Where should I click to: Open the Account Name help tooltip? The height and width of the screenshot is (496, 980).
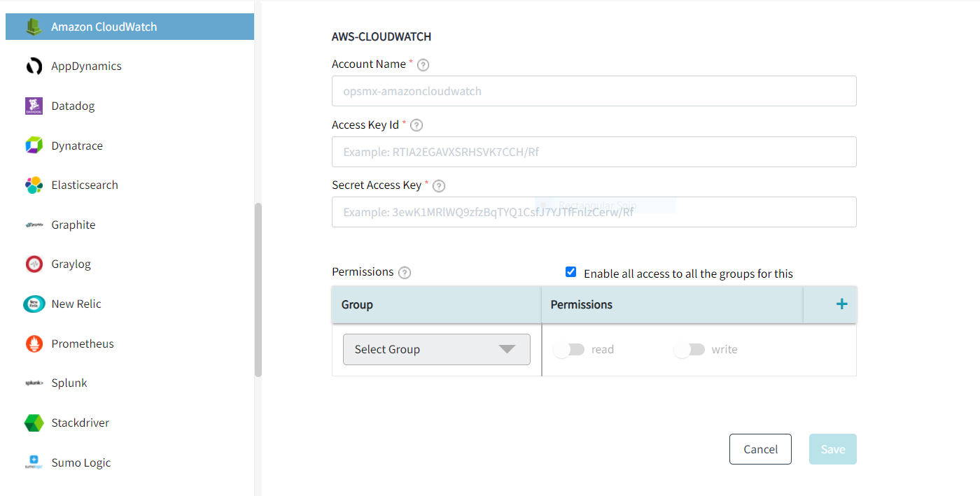pyautogui.click(x=423, y=64)
